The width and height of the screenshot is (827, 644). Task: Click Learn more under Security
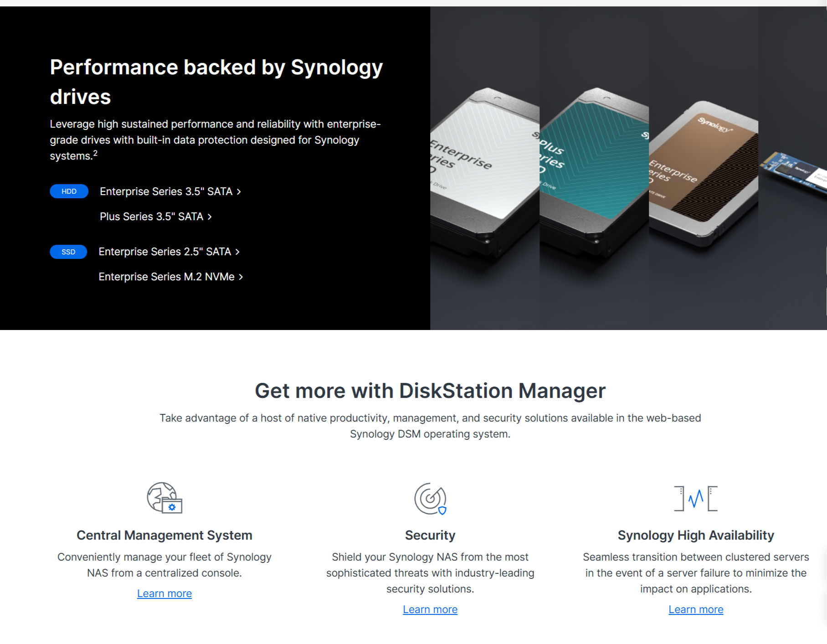pyautogui.click(x=430, y=609)
